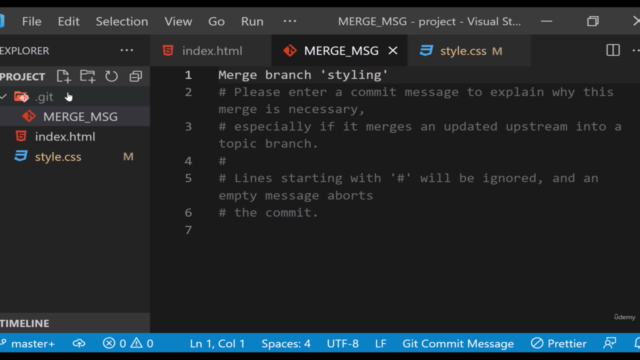Click line number 7 in gutter
This screenshot has width=640, height=360.
pos(188,230)
